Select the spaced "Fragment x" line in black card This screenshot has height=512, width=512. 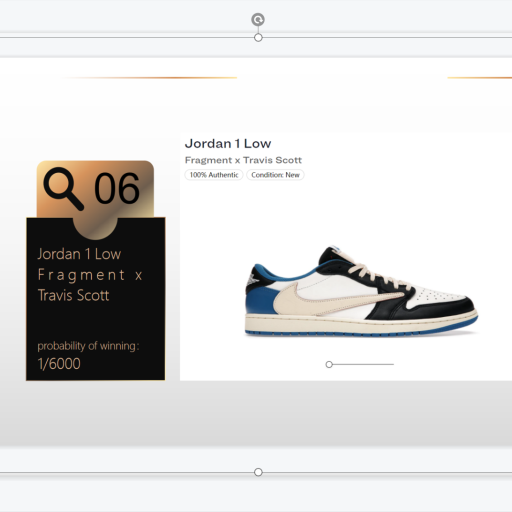tap(90, 275)
